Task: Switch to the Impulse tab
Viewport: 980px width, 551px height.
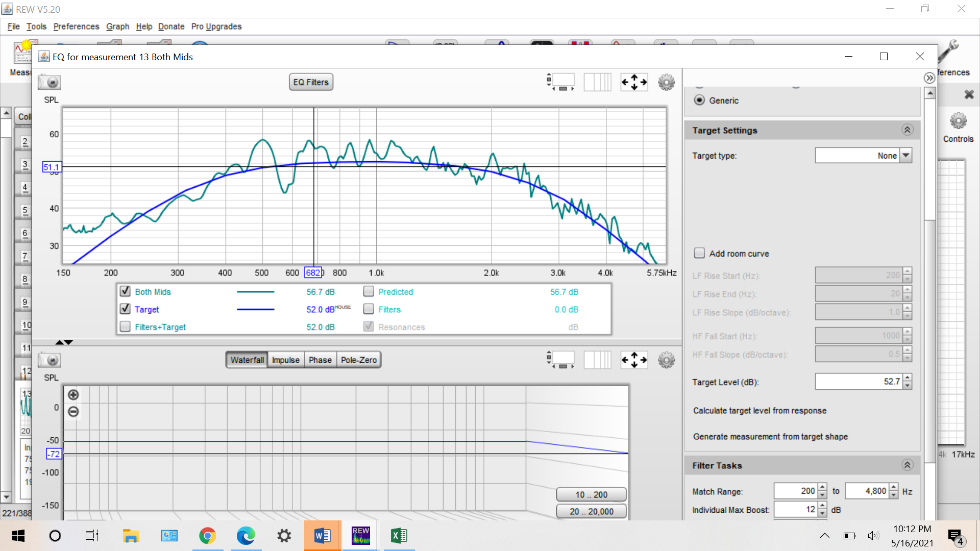Action: pos(286,360)
